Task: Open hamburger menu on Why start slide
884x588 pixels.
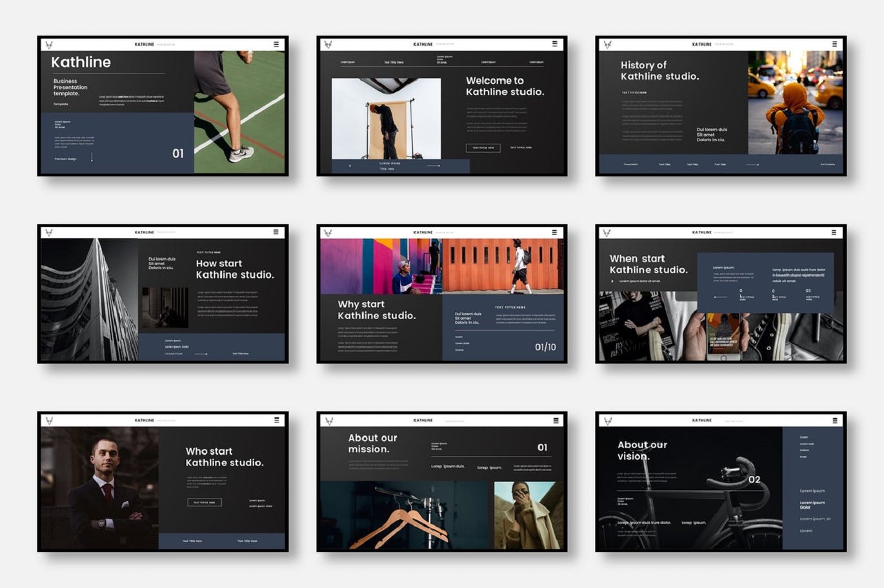Action: [554, 232]
